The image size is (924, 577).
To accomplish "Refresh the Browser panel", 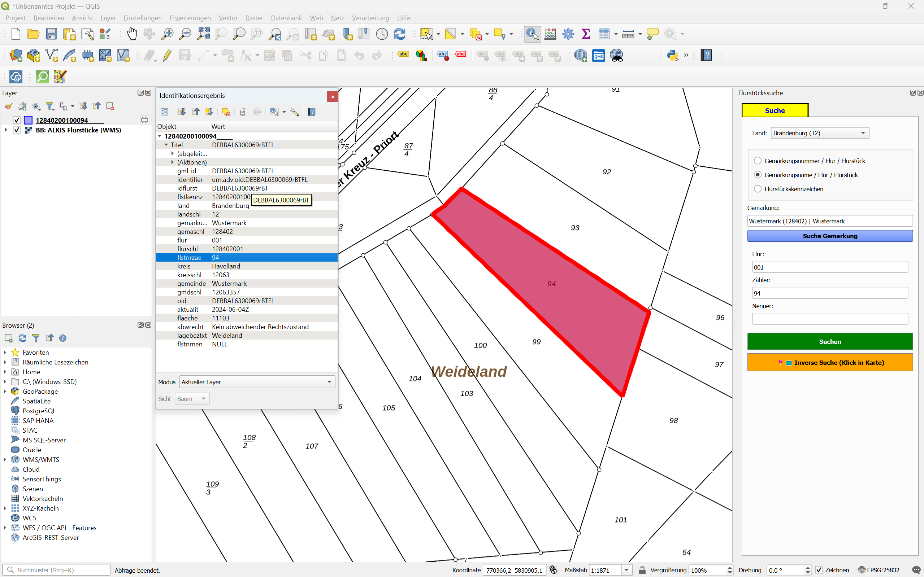I will pos(22,338).
